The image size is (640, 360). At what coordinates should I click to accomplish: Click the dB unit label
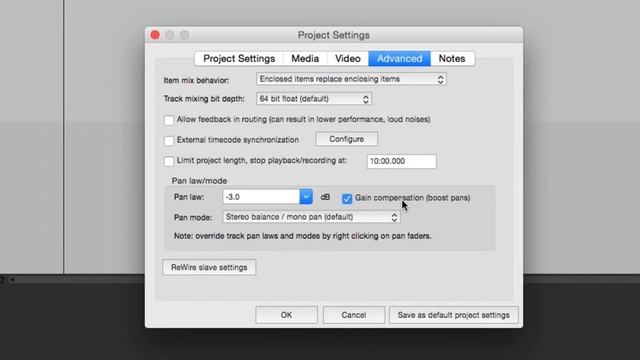tap(325, 197)
